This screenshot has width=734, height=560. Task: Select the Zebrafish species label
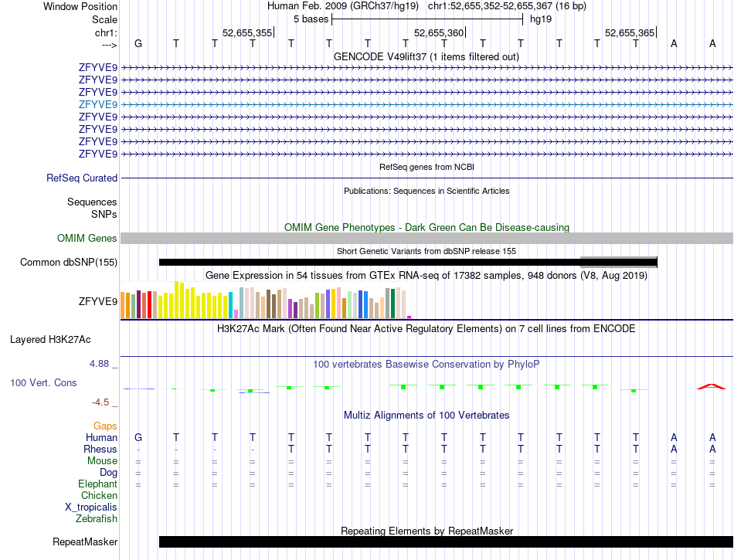coord(97,519)
